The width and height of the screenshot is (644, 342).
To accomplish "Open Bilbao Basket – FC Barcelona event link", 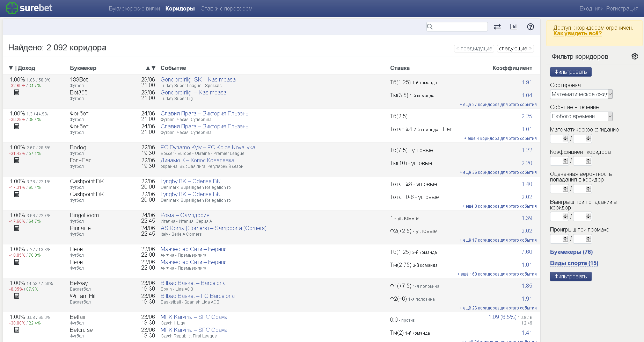I will point(198,296).
